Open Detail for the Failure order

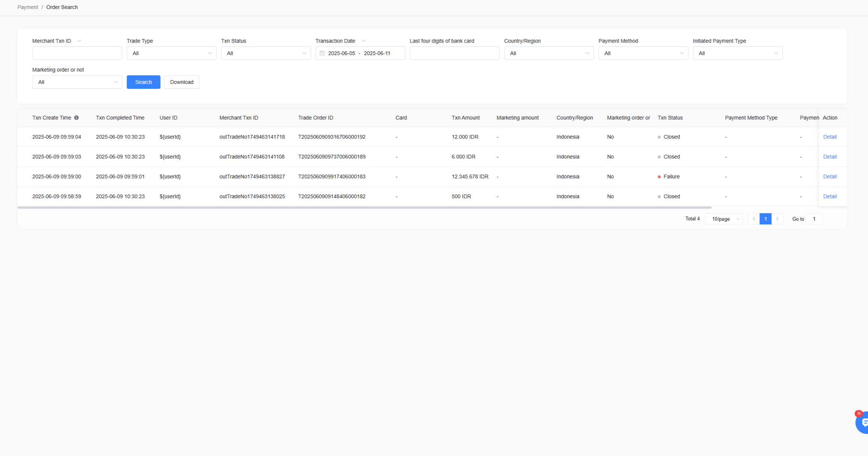(x=830, y=176)
